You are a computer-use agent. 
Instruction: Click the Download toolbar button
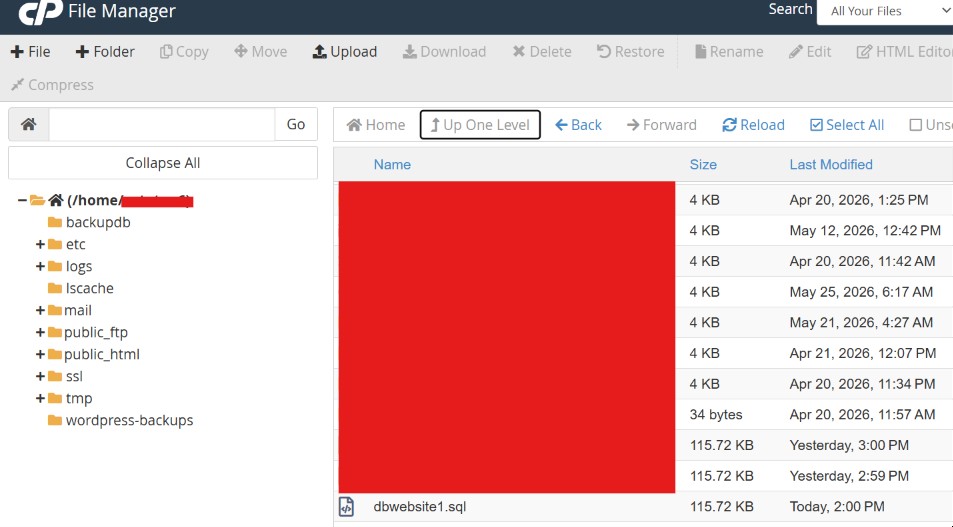tap(444, 52)
